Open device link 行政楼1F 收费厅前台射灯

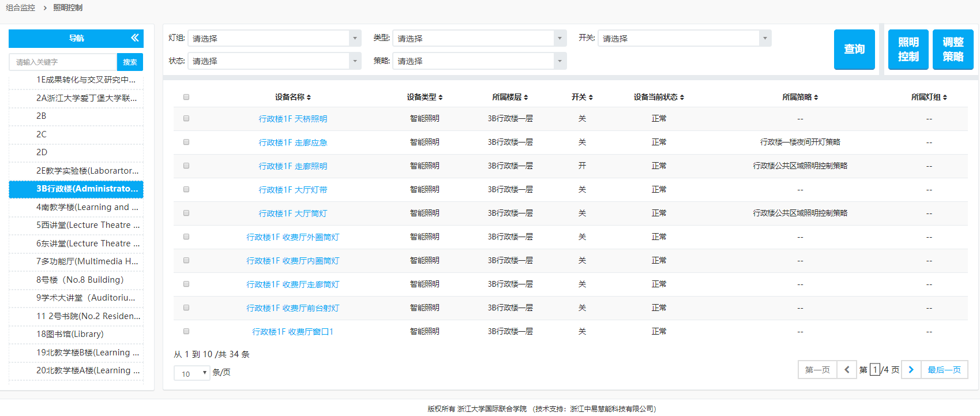coord(293,308)
